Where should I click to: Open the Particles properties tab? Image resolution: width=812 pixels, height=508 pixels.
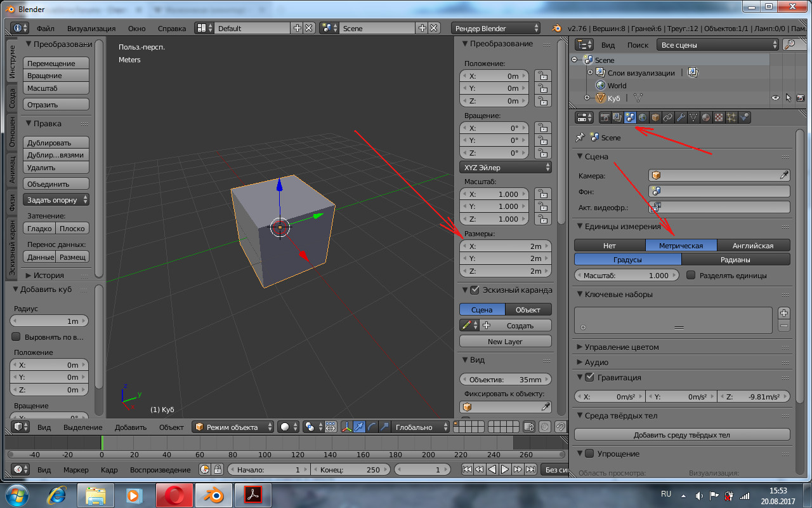(x=731, y=117)
